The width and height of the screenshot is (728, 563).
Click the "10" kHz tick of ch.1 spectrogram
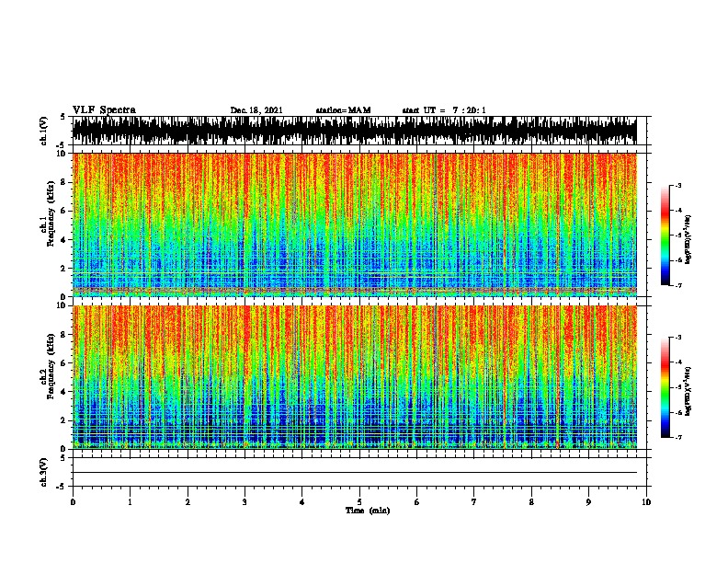click(x=62, y=154)
